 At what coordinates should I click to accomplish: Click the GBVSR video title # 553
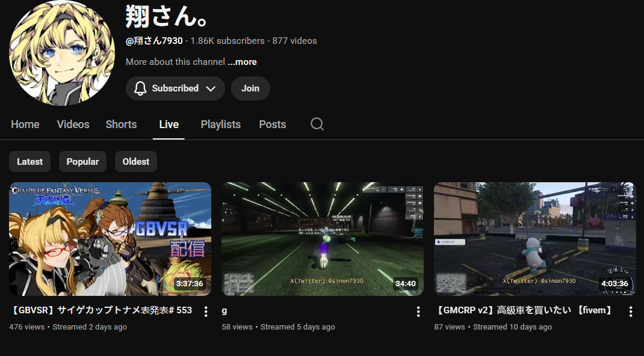point(101,310)
